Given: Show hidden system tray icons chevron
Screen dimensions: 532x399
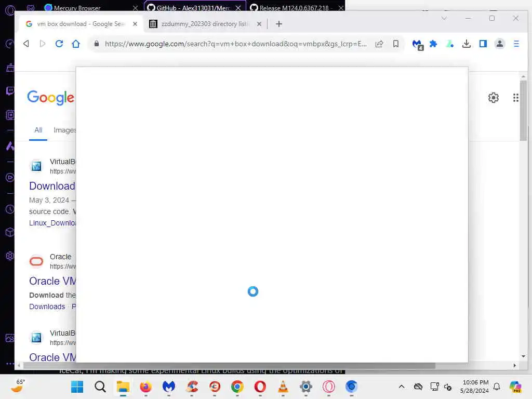Looking at the screenshot, I should tap(402, 387).
